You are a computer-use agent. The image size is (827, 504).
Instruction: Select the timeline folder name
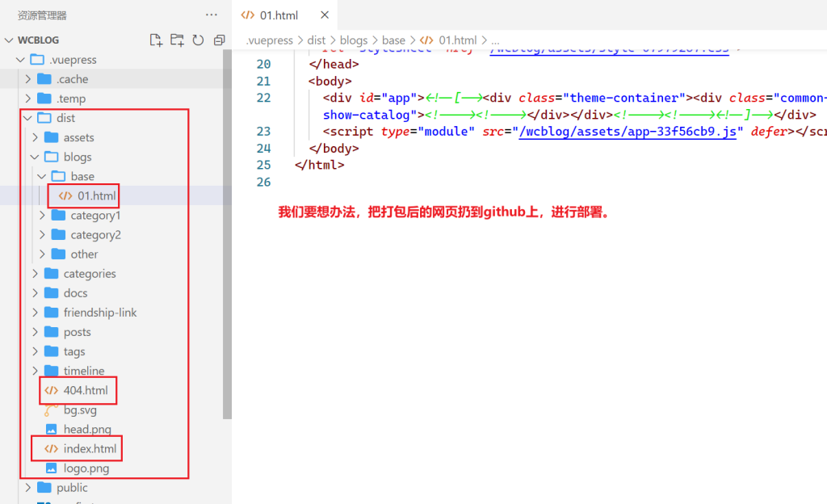84,371
